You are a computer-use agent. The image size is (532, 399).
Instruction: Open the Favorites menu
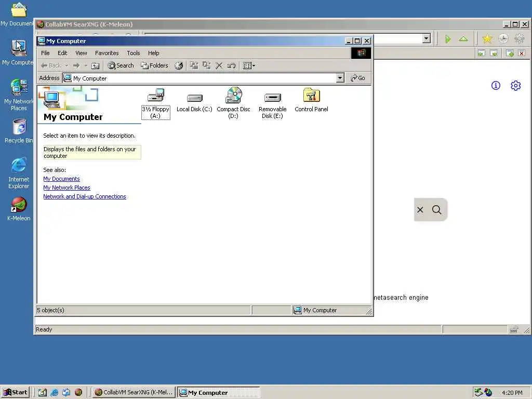click(x=107, y=53)
